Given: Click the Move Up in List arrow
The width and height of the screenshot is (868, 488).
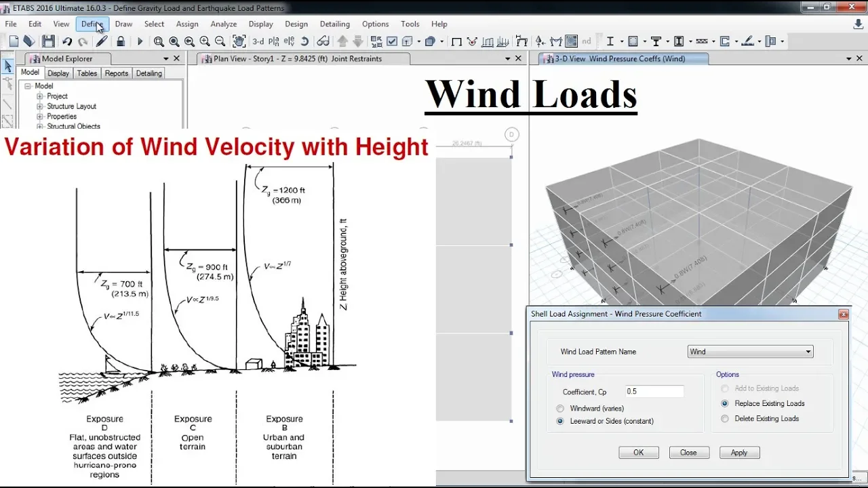Looking at the screenshot, I should [342, 41].
